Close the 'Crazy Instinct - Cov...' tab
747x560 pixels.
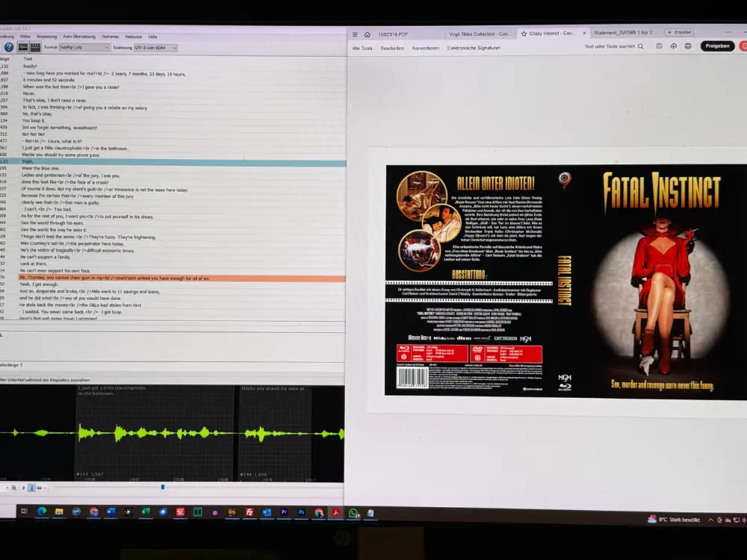585,34
